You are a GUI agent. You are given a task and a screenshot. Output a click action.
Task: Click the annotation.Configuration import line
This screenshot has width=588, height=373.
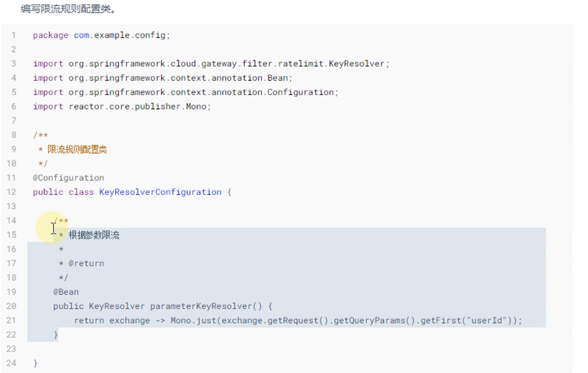[x=185, y=92]
